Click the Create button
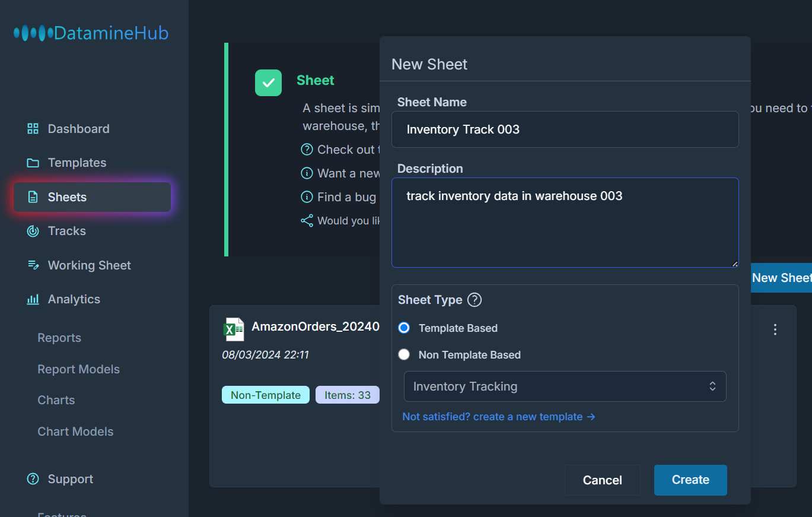 tap(690, 480)
